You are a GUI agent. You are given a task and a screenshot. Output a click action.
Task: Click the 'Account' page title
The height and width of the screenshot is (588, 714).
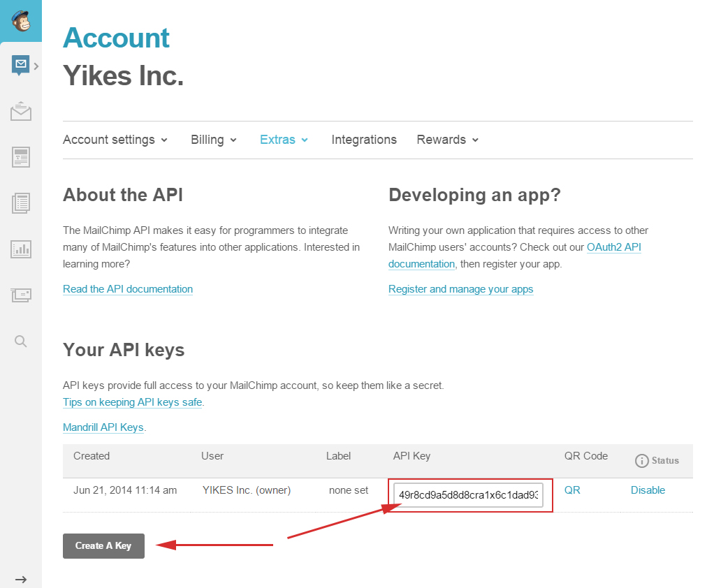point(116,38)
